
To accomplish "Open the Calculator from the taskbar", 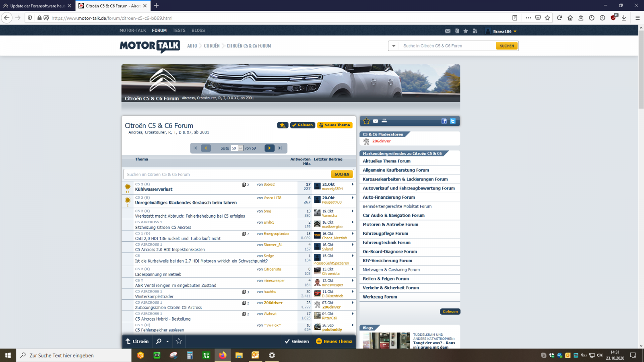I will coord(190,355).
